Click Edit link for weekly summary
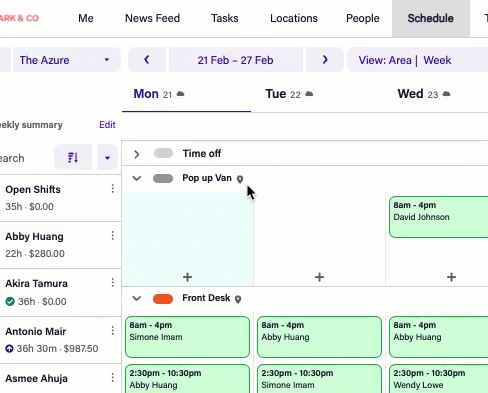The width and height of the screenshot is (488, 393). pos(107,125)
